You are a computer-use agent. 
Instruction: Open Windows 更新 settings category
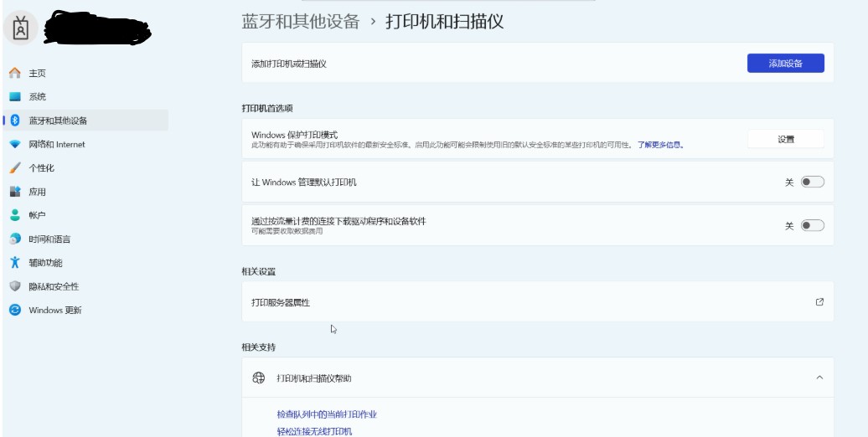(85, 311)
